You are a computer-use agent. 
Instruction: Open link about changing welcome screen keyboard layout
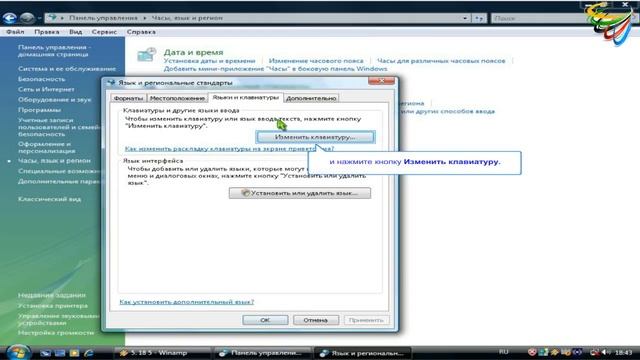[x=229, y=149]
